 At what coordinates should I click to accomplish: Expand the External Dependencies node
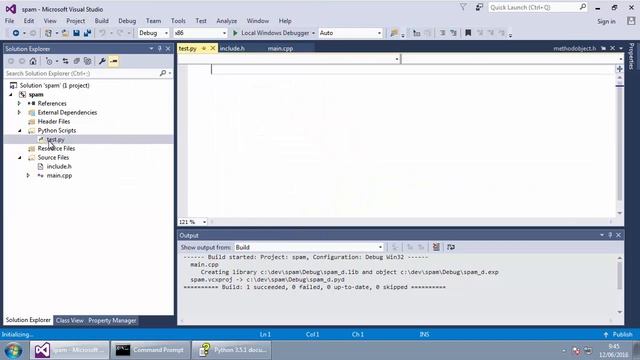19,113
